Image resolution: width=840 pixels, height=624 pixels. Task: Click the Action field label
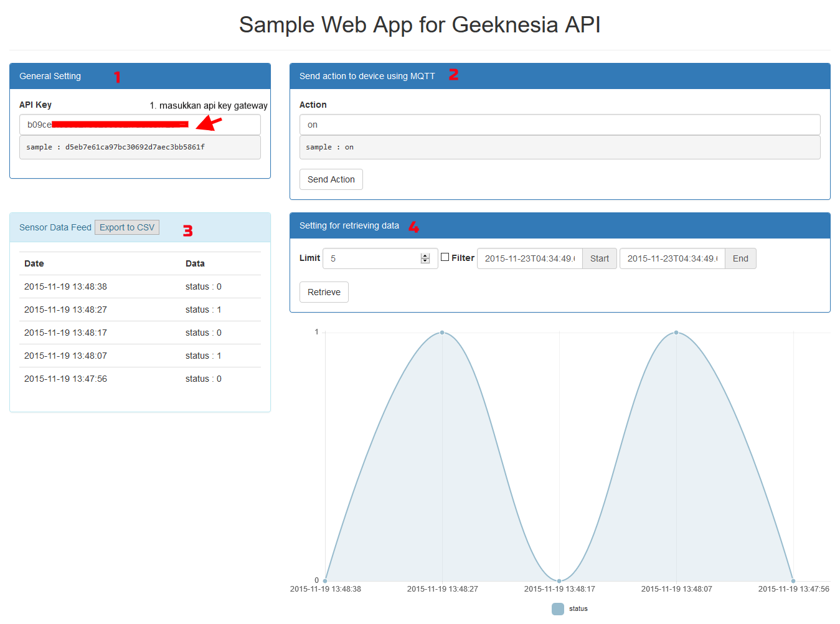313,105
